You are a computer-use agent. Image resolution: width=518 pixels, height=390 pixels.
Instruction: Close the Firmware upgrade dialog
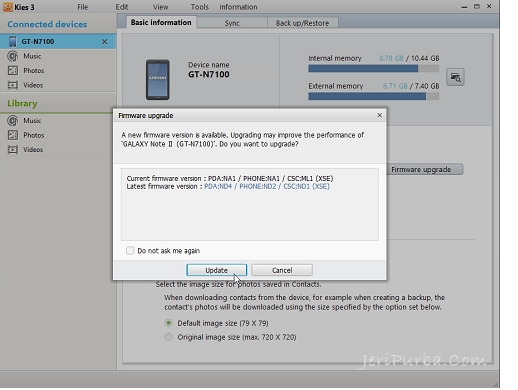pyautogui.click(x=379, y=115)
